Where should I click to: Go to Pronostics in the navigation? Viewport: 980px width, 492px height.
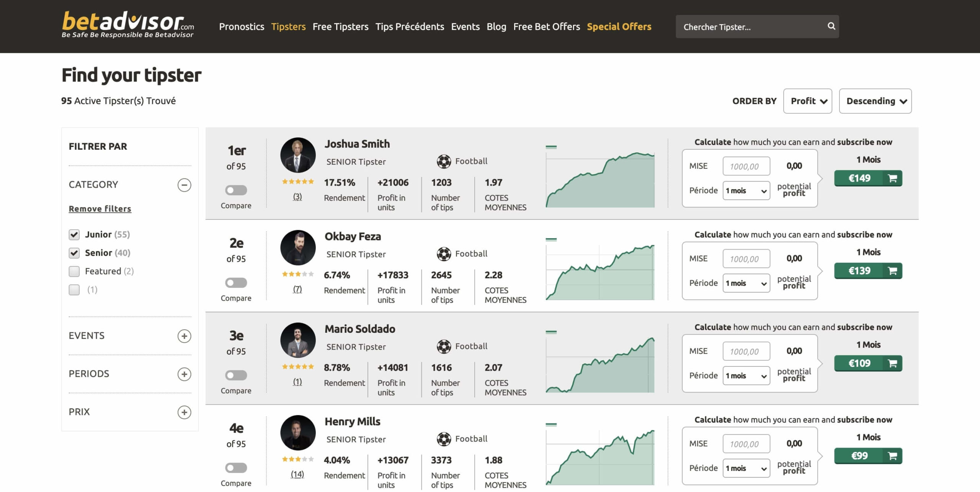[x=242, y=26]
